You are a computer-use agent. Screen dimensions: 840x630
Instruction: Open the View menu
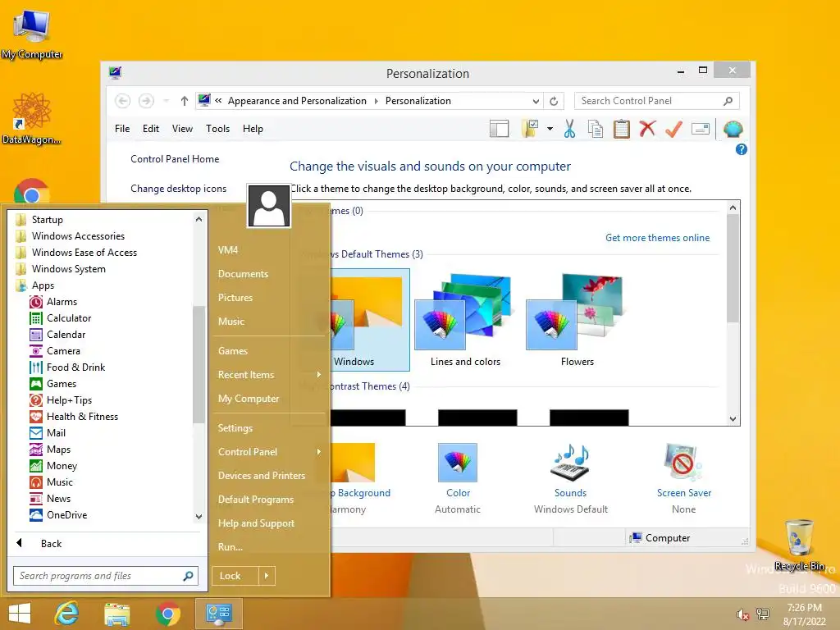[182, 129]
